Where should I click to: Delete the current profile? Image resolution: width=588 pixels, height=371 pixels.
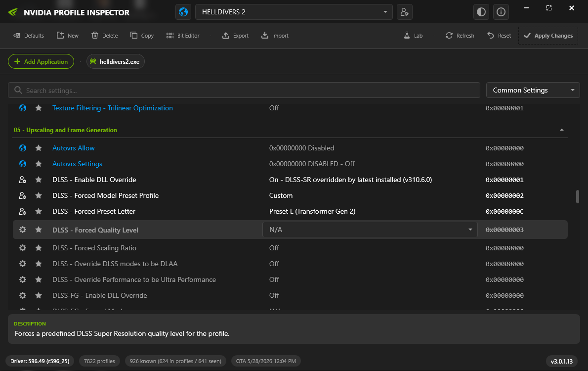105,35
